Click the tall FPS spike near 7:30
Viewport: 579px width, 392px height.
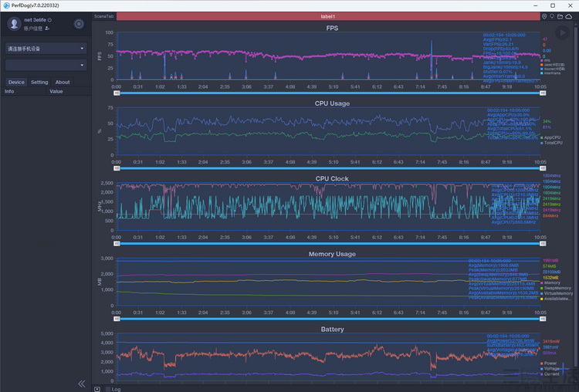pyautogui.click(x=432, y=59)
